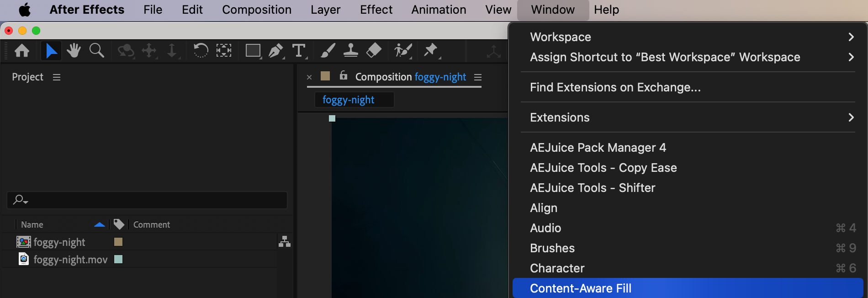The height and width of the screenshot is (298, 868).
Task: Click the label tag column header icon
Action: pyautogui.click(x=119, y=224)
